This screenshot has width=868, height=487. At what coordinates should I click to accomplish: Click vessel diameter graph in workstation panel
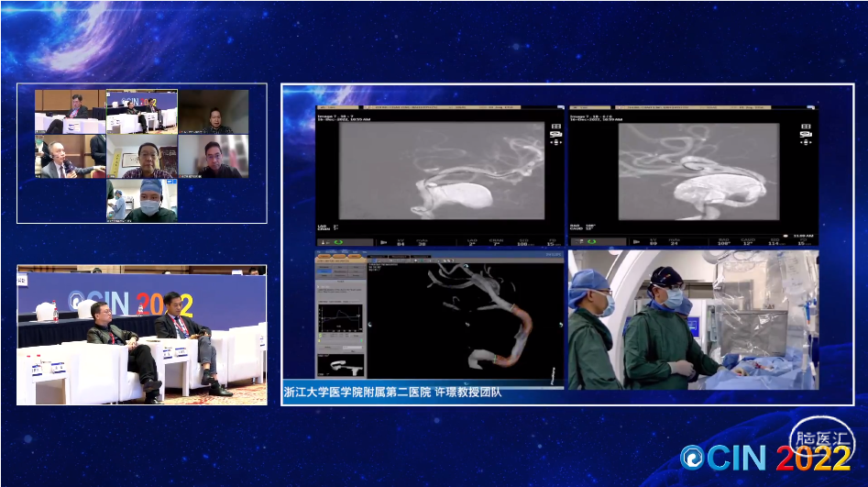point(340,318)
